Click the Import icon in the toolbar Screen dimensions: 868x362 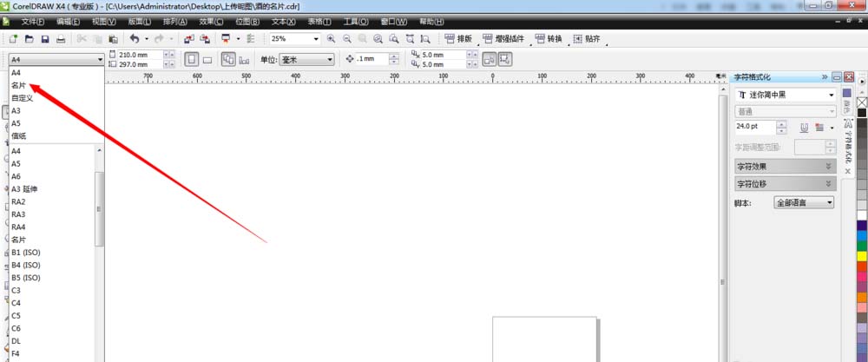coord(189,39)
